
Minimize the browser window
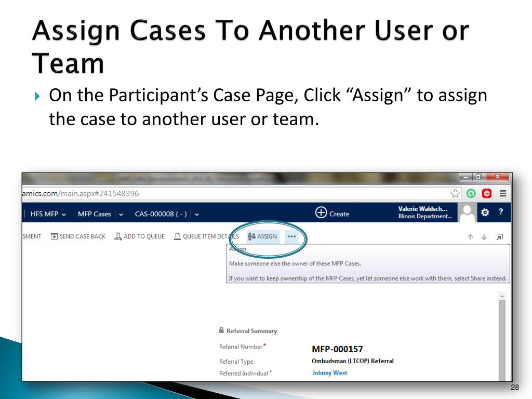[466, 177]
